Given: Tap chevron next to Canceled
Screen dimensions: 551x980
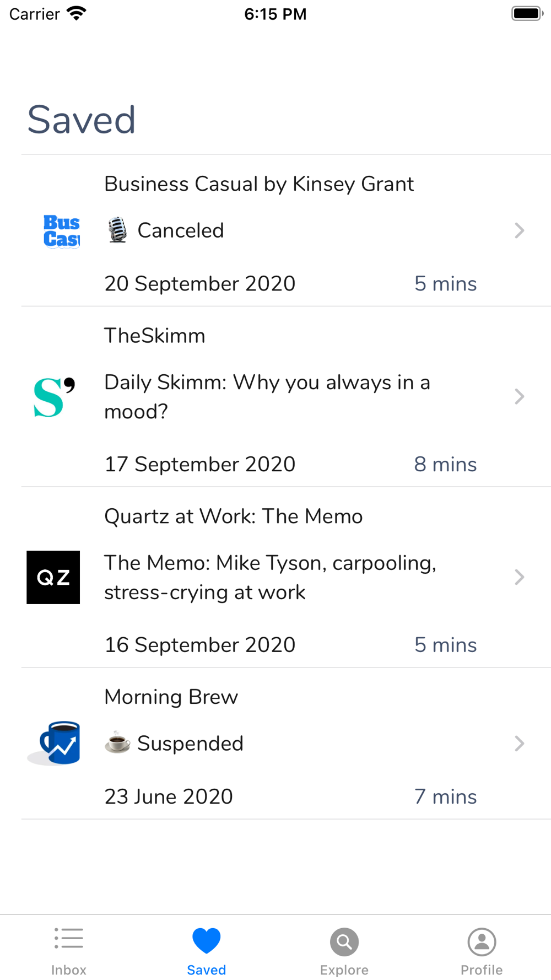Looking at the screenshot, I should [x=519, y=230].
